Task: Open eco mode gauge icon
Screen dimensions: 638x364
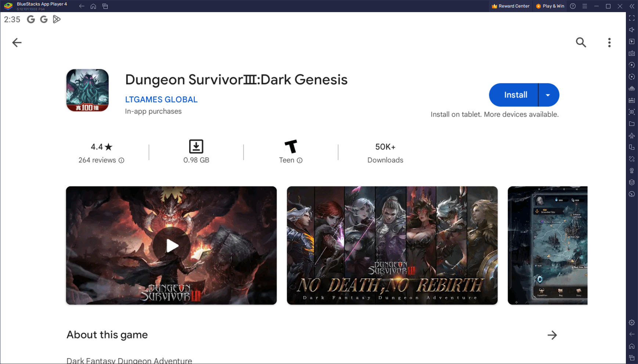Action: click(632, 194)
